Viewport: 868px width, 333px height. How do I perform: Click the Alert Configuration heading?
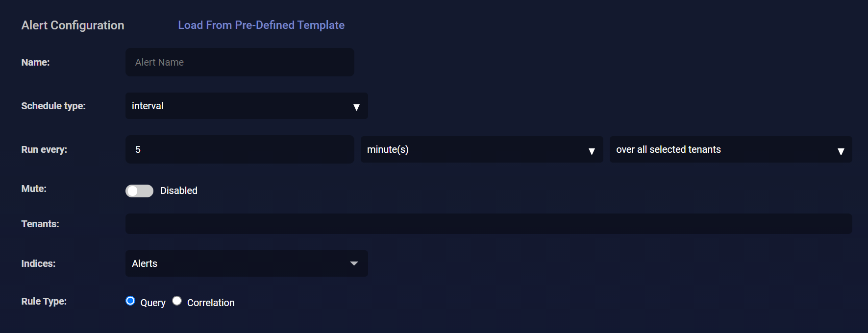pos(73,25)
